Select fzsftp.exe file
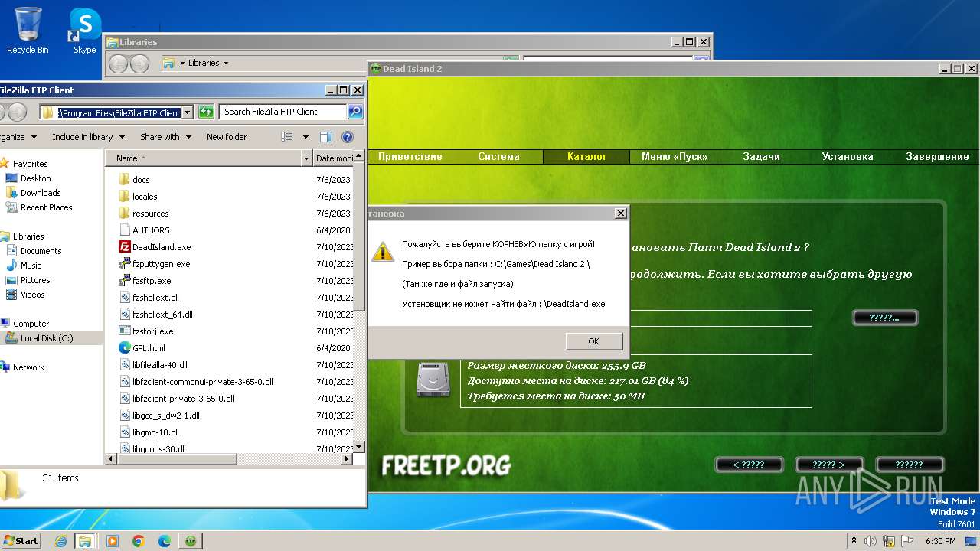Image resolution: width=980 pixels, height=551 pixels. (x=152, y=281)
